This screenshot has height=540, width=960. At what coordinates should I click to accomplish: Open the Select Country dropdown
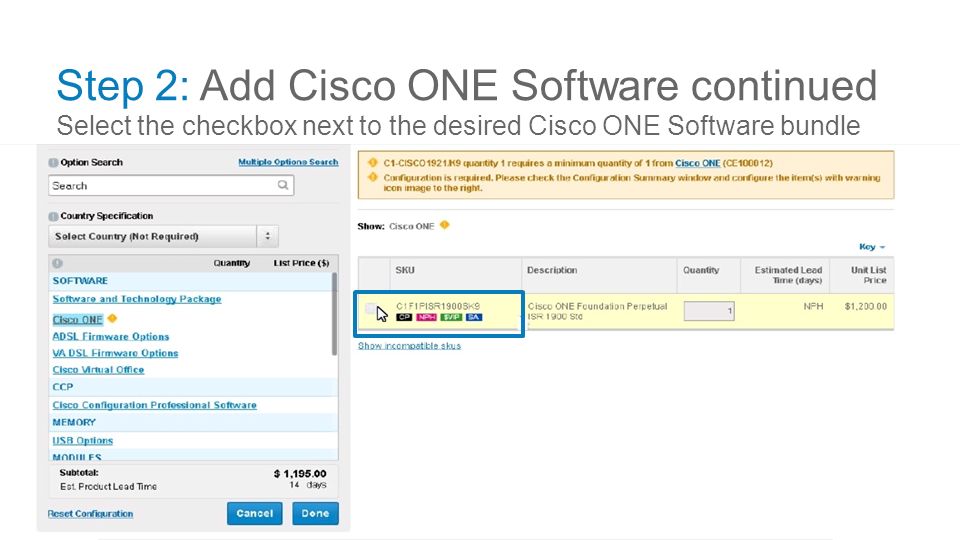(163, 236)
